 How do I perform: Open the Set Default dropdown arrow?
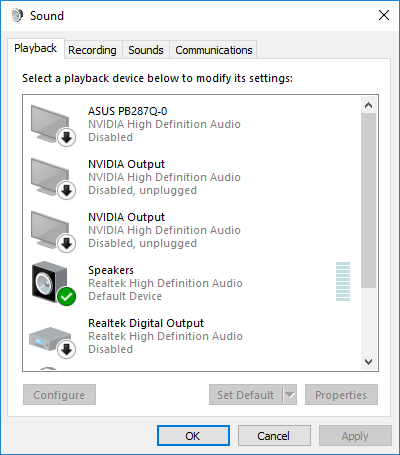click(290, 395)
